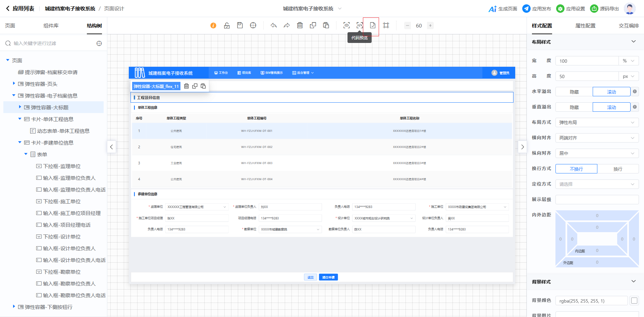The width and height of the screenshot is (644, 317).
Task: Open code preview with the code icon
Action: point(360,25)
